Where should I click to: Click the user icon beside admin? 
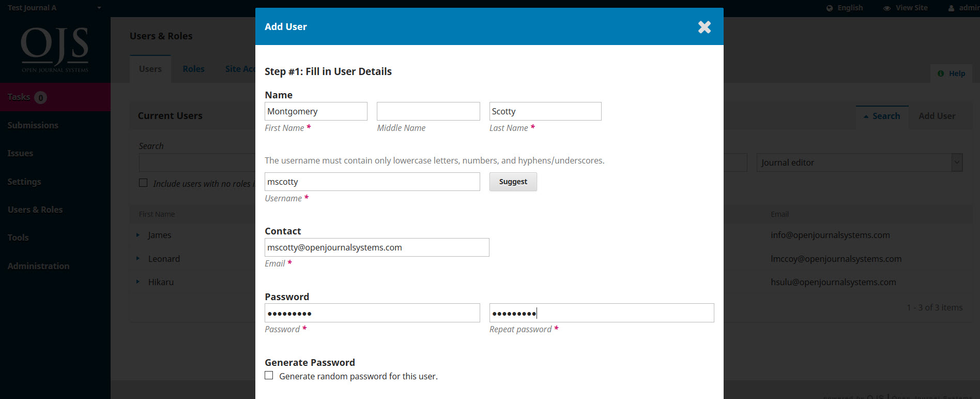(x=951, y=8)
